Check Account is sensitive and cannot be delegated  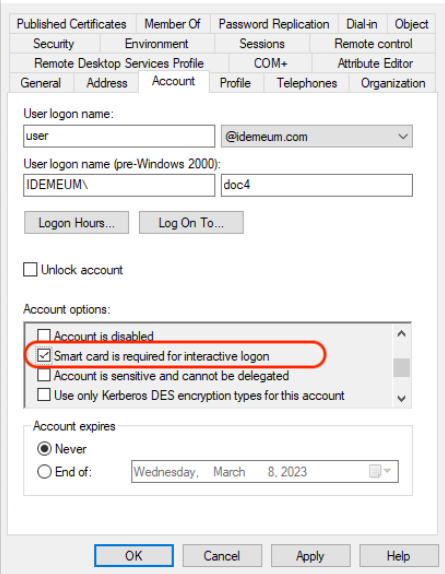44,375
